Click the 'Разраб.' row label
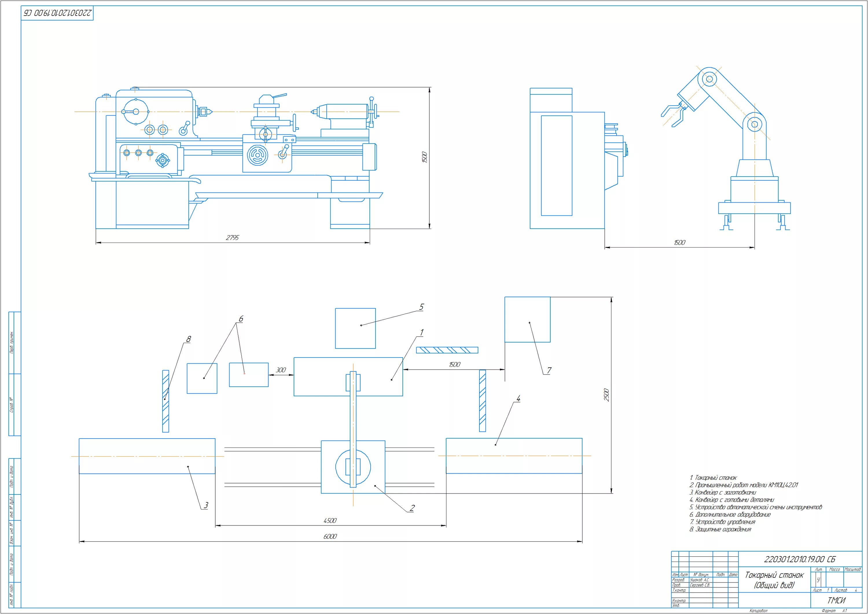Image resolution: width=868 pixels, height=614 pixels. (678, 580)
